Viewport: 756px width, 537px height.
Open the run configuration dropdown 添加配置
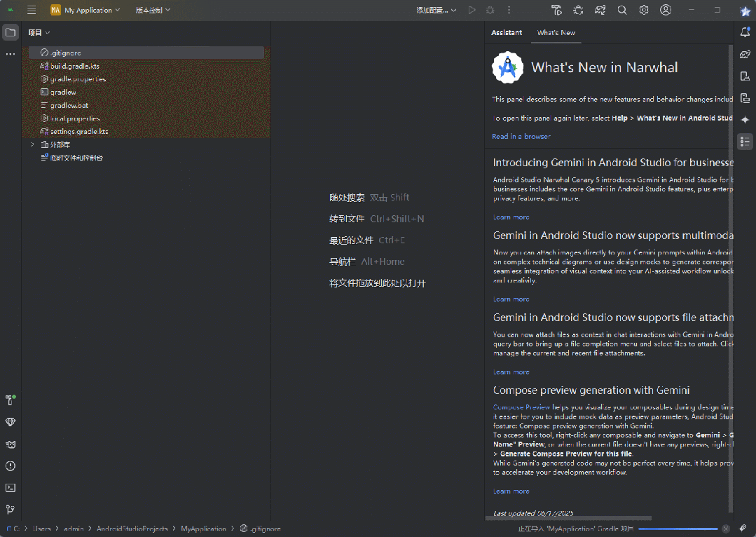tap(437, 10)
